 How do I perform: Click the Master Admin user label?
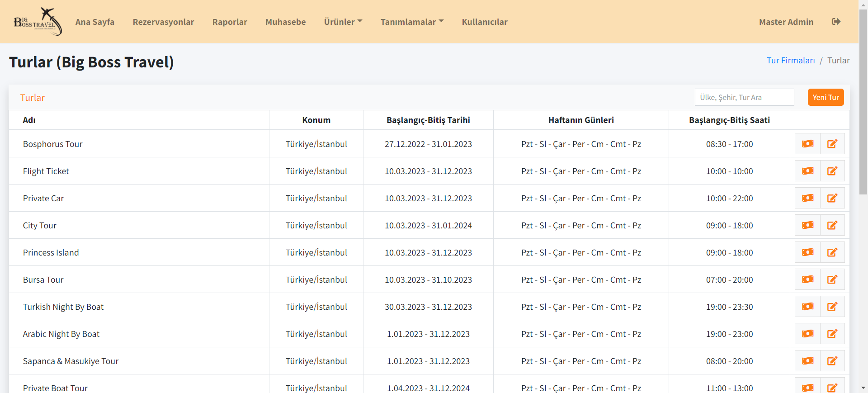786,22
